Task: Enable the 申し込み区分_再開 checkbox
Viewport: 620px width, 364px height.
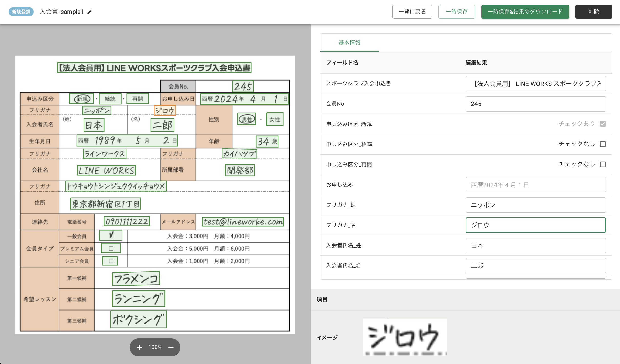Action: pyautogui.click(x=603, y=164)
